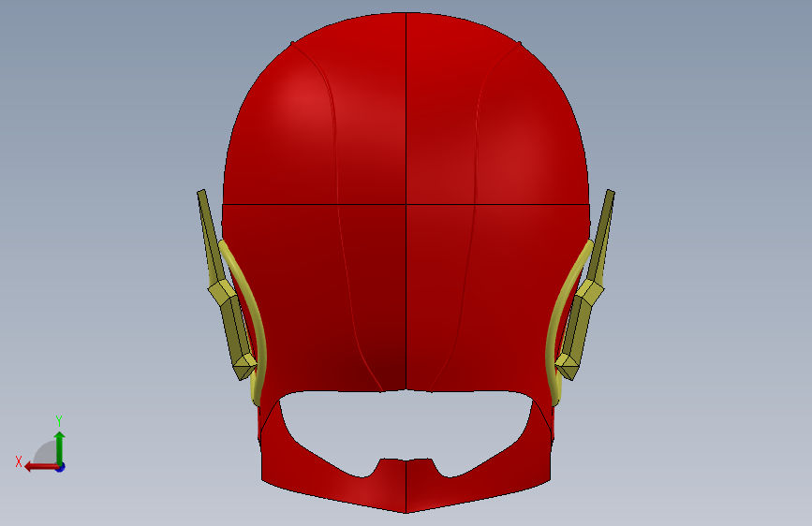
Task: Click the blue Z axis dot on the triad
Action: point(61,467)
